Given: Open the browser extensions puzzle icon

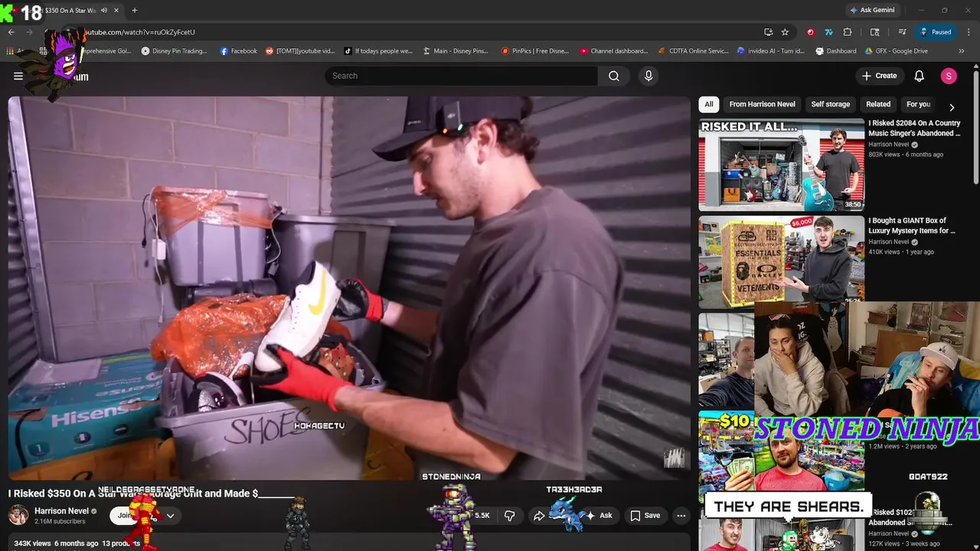Looking at the screenshot, I should tap(848, 32).
